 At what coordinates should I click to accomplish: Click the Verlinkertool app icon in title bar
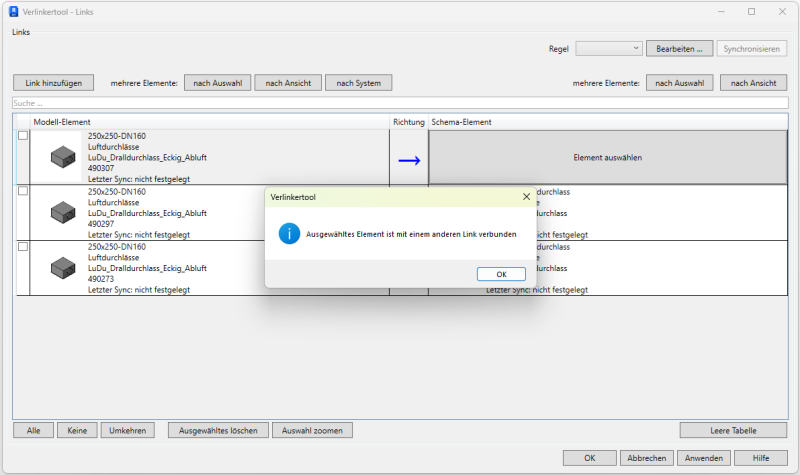14,11
